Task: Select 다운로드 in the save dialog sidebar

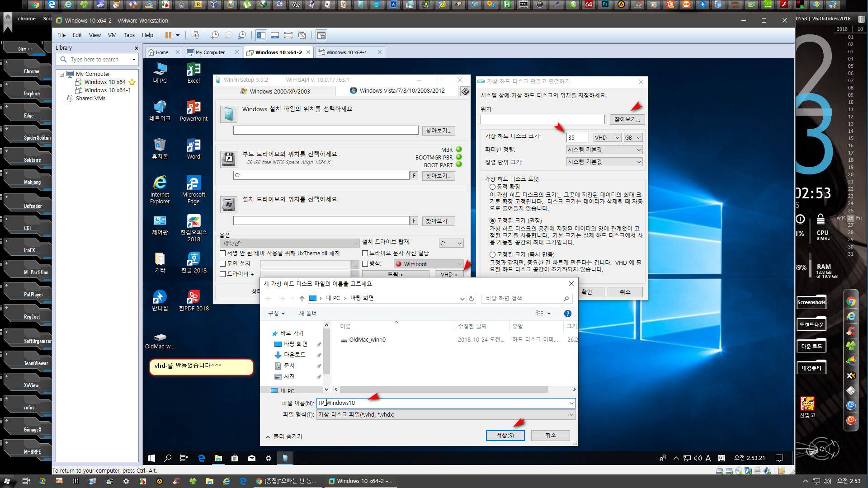Action: tap(294, 355)
